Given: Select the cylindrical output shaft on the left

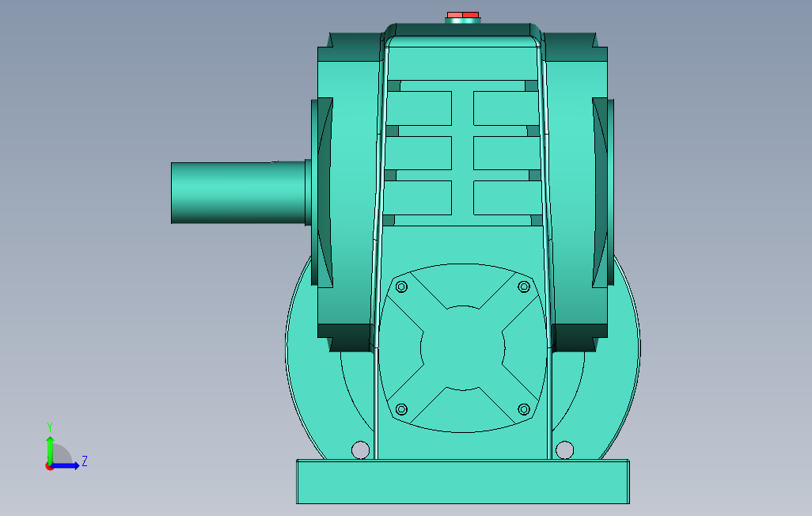Looking at the screenshot, I should 237,193.
